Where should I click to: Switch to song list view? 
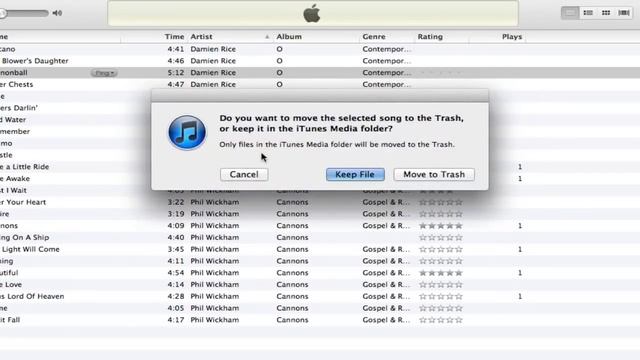pyautogui.click(x=570, y=13)
